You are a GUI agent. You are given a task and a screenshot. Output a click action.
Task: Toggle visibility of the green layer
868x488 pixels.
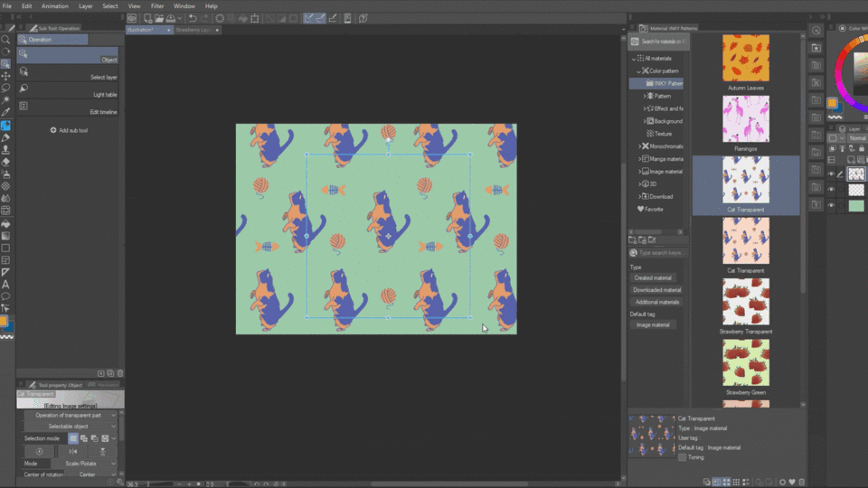[x=832, y=206]
